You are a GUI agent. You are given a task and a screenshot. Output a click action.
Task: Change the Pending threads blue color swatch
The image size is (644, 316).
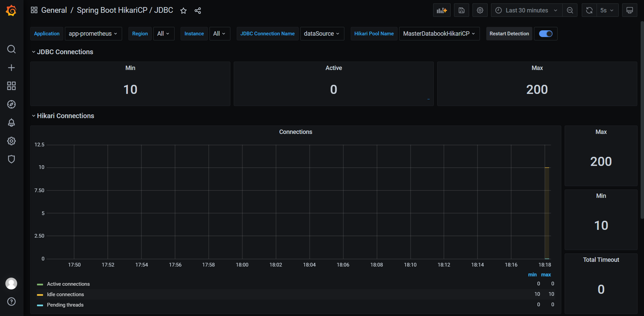click(x=40, y=305)
